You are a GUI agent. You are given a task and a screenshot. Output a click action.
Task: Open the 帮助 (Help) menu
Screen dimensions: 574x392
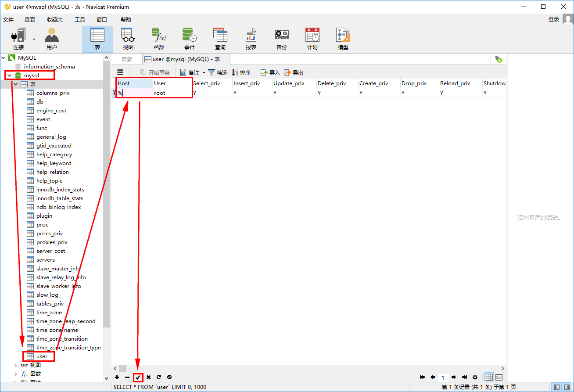coord(126,20)
